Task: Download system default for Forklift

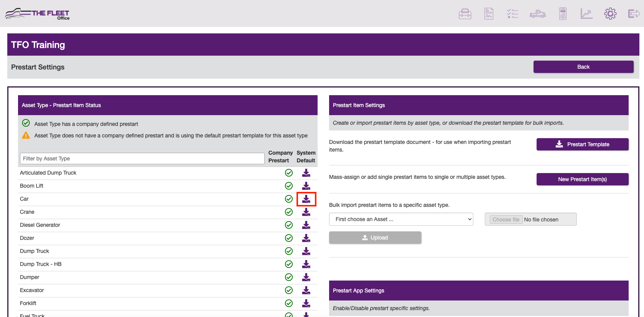Action: (x=306, y=303)
